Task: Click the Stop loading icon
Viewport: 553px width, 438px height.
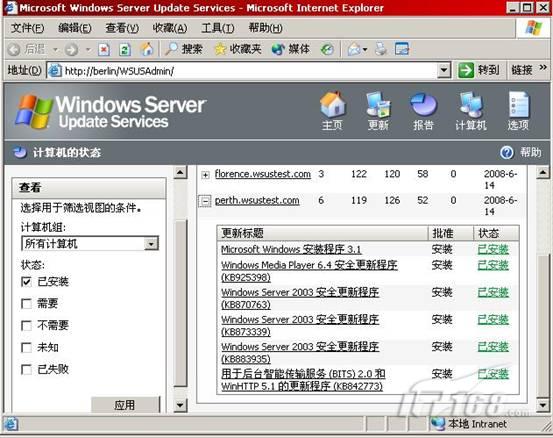Action: (104, 49)
